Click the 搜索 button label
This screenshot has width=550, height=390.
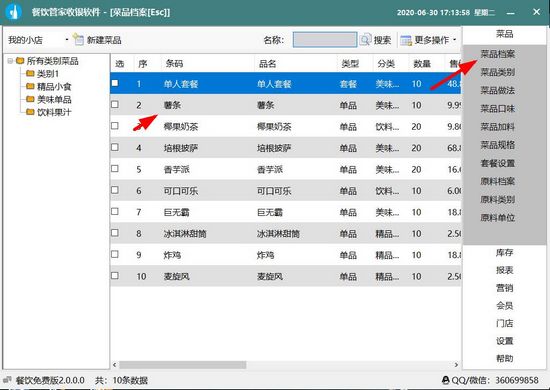tap(382, 40)
